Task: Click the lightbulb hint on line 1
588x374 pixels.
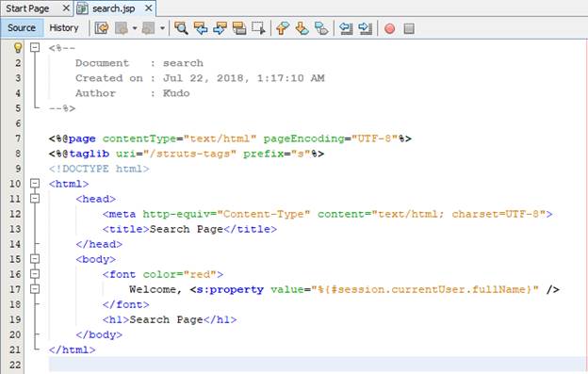Action: [x=18, y=48]
